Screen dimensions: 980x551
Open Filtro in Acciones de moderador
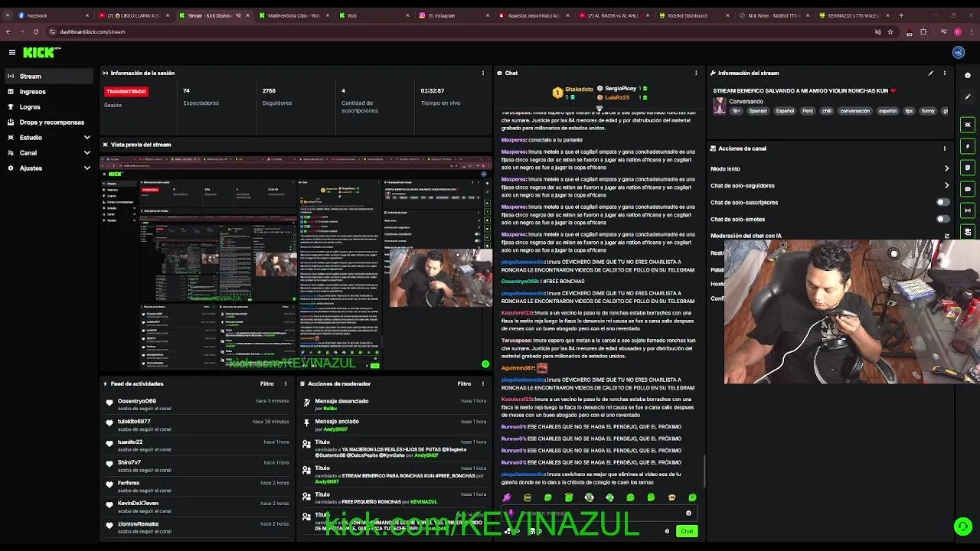coord(464,383)
